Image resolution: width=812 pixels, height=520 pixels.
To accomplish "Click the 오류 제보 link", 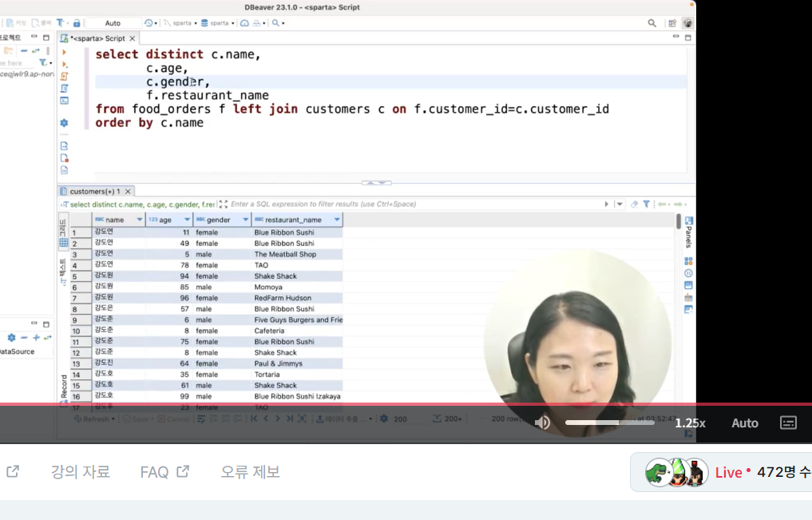I will point(250,472).
